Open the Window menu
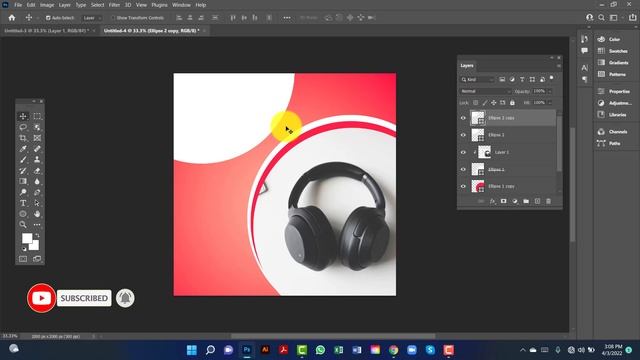 181,5
